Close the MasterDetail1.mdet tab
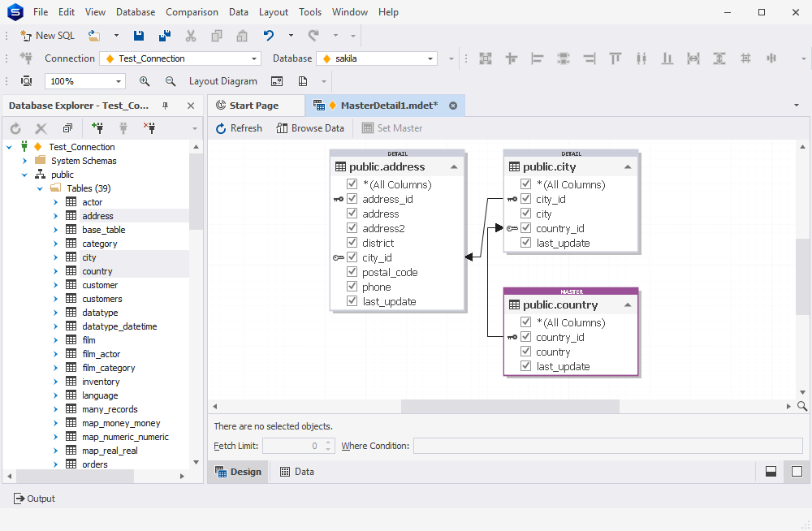The image size is (812, 531). coord(453,106)
